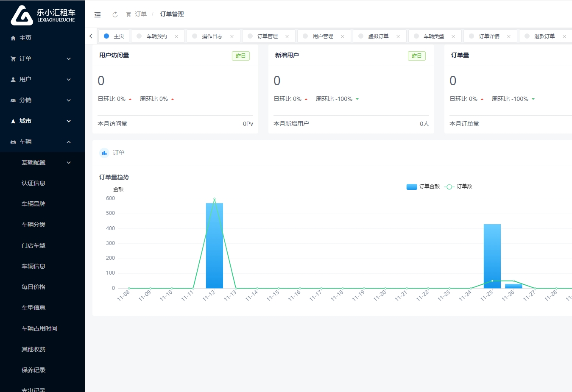This screenshot has height=392, width=572.
Task: Open 门店车型 in the sidebar
Action: tap(42, 245)
